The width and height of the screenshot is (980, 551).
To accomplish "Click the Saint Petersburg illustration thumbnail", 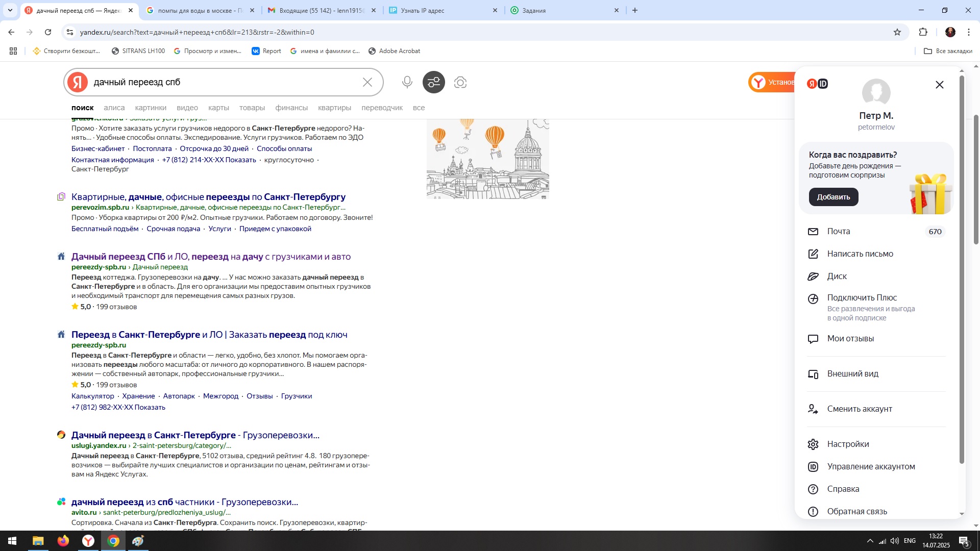I will tap(488, 159).
